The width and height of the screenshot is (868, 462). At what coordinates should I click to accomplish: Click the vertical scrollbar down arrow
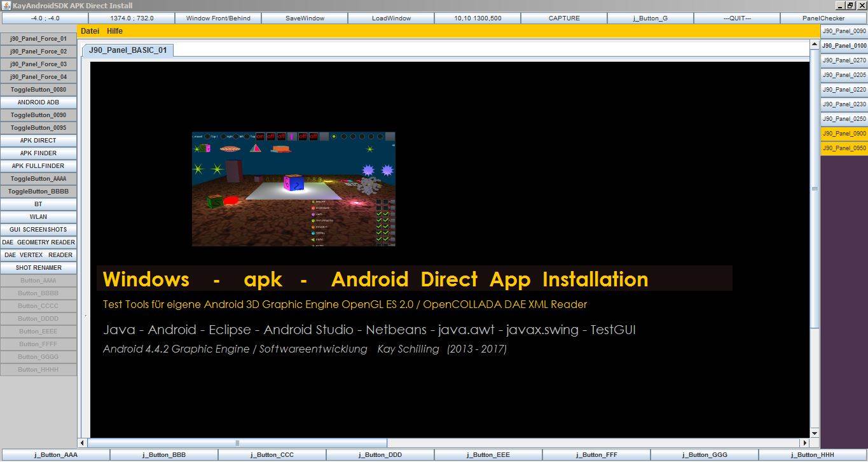click(x=814, y=433)
